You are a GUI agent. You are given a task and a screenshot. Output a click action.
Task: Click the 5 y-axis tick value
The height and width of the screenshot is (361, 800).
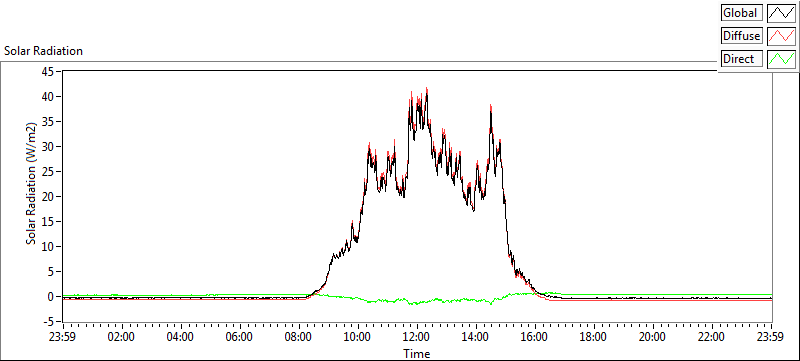click(x=51, y=271)
